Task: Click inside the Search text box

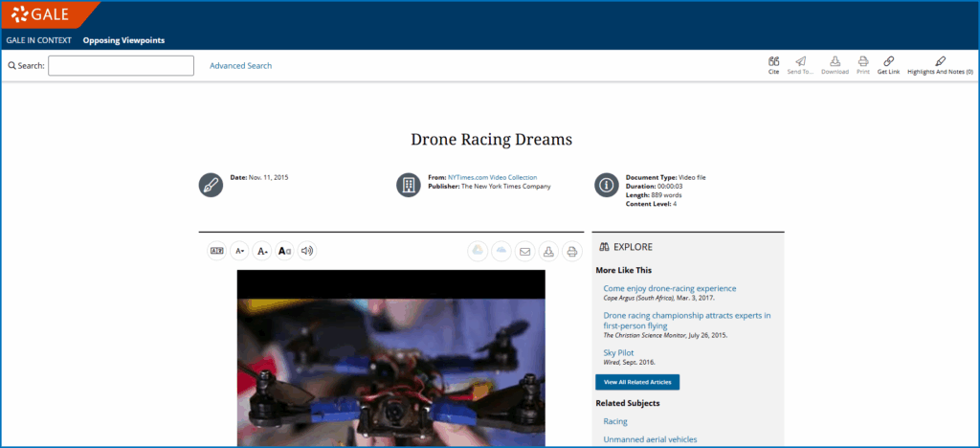Action: [121, 66]
